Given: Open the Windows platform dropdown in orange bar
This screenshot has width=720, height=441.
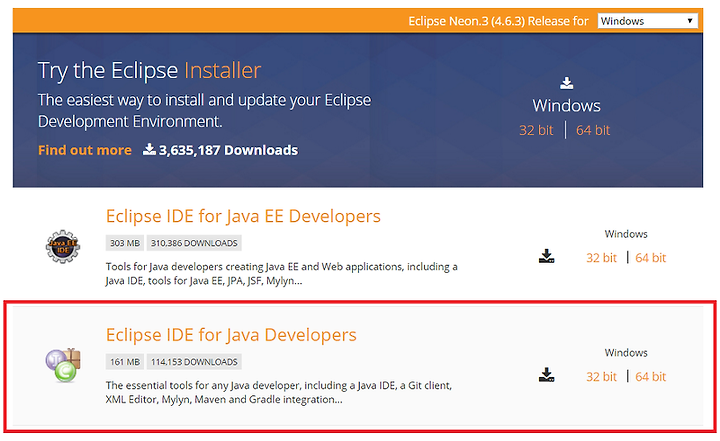Looking at the screenshot, I should (647, 21).
